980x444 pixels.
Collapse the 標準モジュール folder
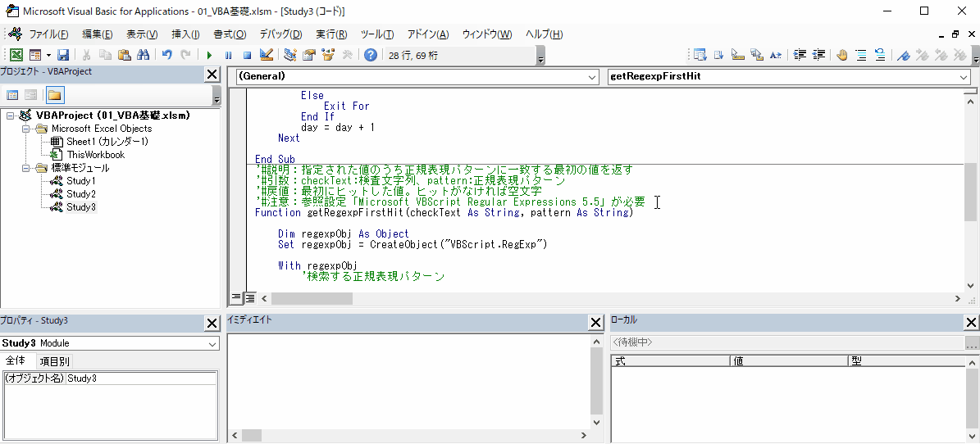coord(25,168)
